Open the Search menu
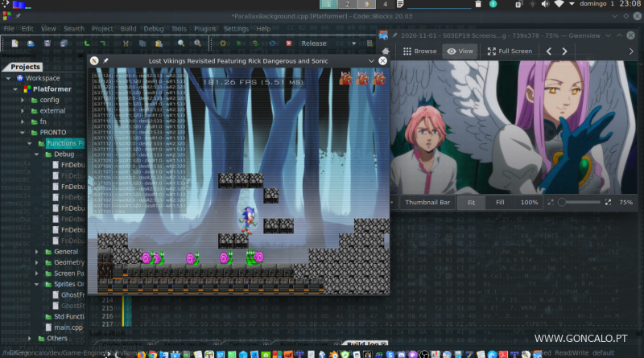This screenshot has width=644, height=358. tap(74, 29)
